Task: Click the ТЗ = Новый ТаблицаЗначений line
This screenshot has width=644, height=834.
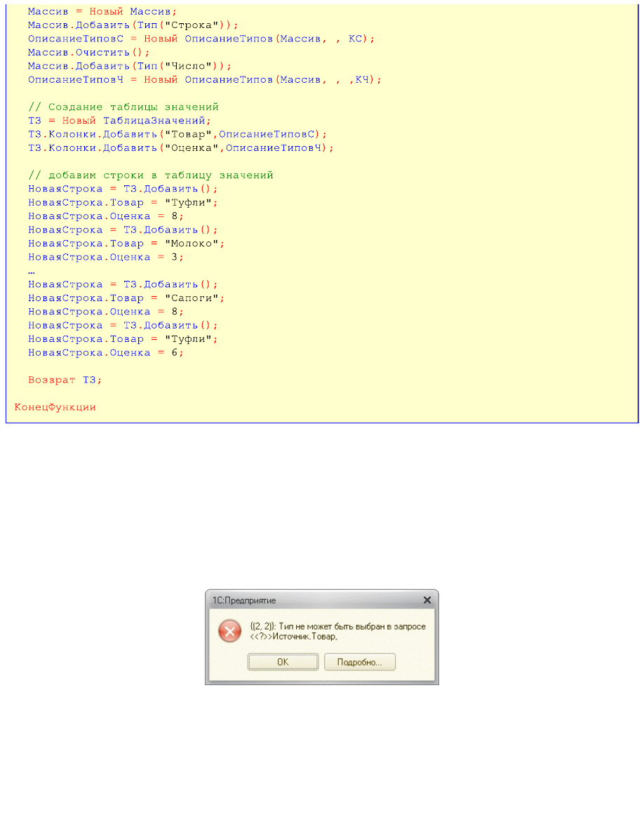Action: (x=119, y=120)
